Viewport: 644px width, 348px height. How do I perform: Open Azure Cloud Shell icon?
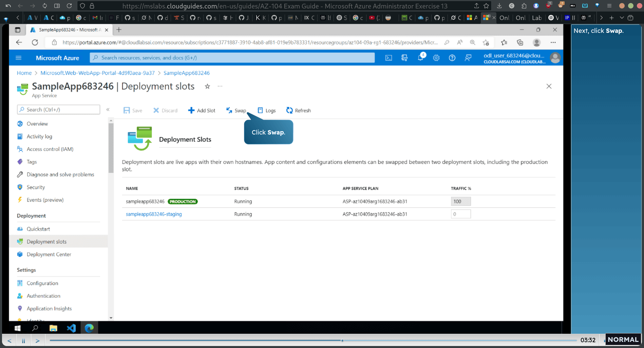389,58
